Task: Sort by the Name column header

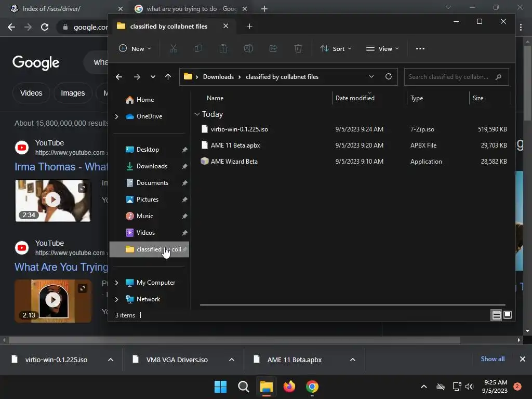Action: pyautogui.click(x=215, y=98)
